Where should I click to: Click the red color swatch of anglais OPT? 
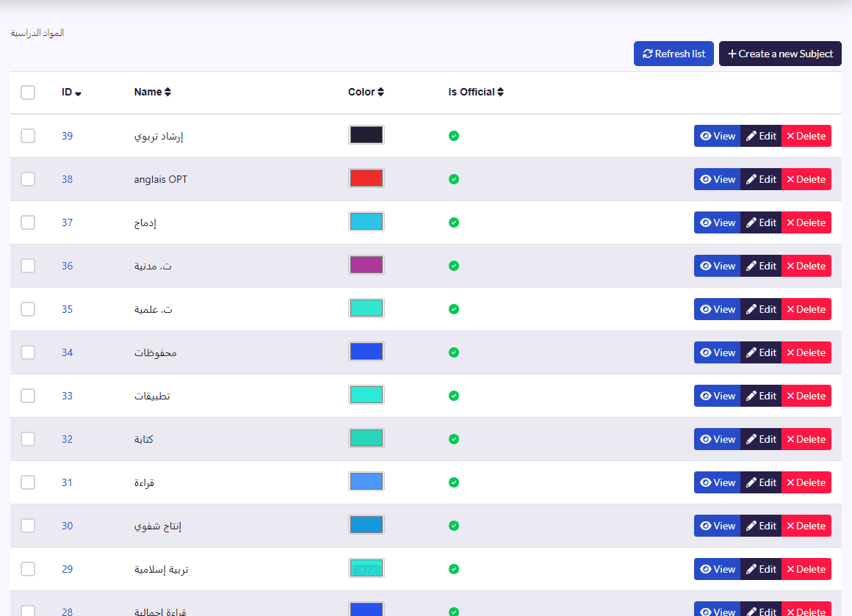pos(367,178)
